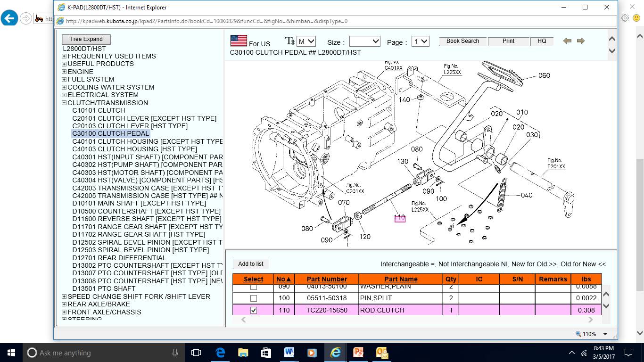Go to previous figure with left arrow
The height and width of the screenshot is (362, 644).
567,41
